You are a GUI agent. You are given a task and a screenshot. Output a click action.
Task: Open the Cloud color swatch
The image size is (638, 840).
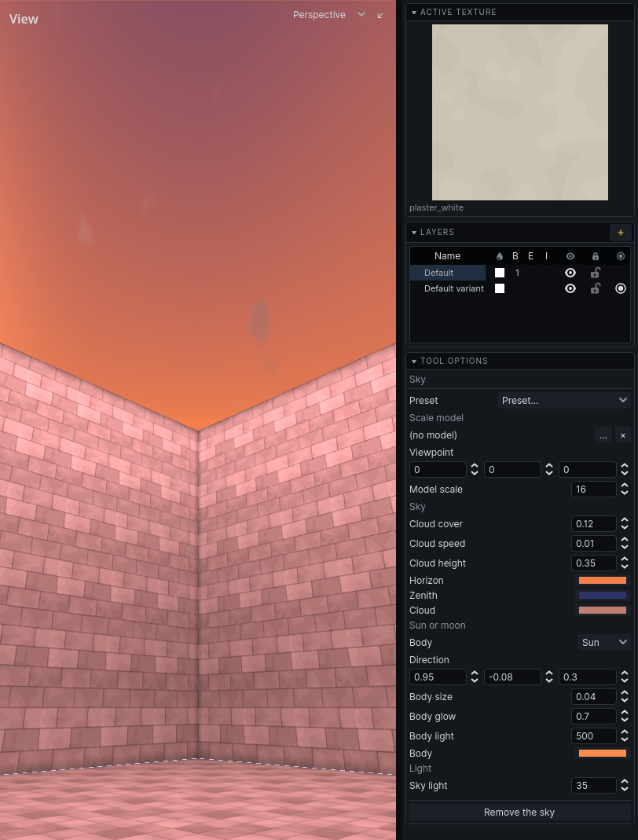(x=602, y=611)
